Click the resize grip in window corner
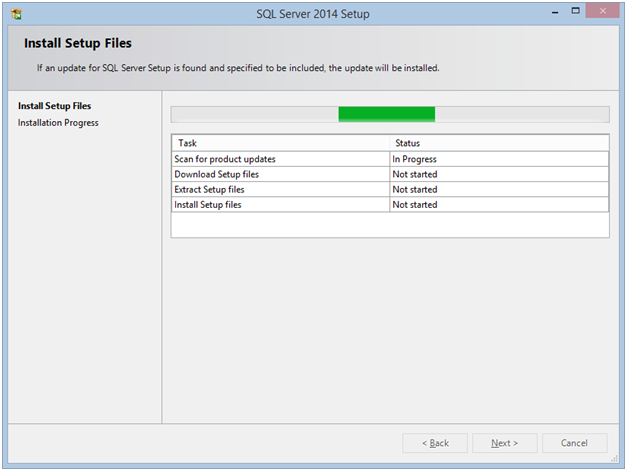627x471 pixels. click(615, 459)
